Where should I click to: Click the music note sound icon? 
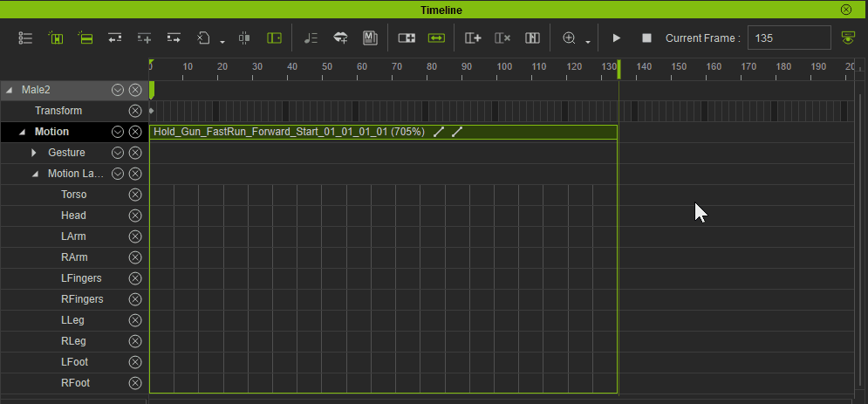tap(311, 38)
